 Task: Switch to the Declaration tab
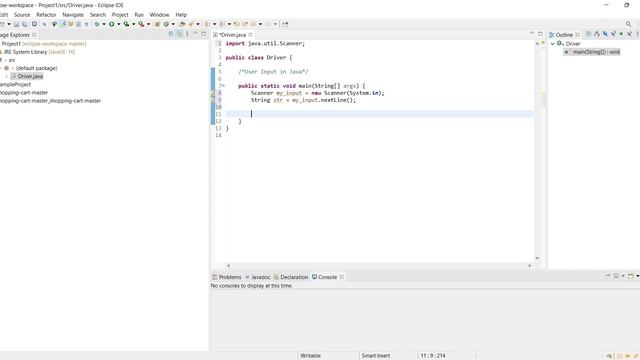pyautogui.click(x=291, y=277)
